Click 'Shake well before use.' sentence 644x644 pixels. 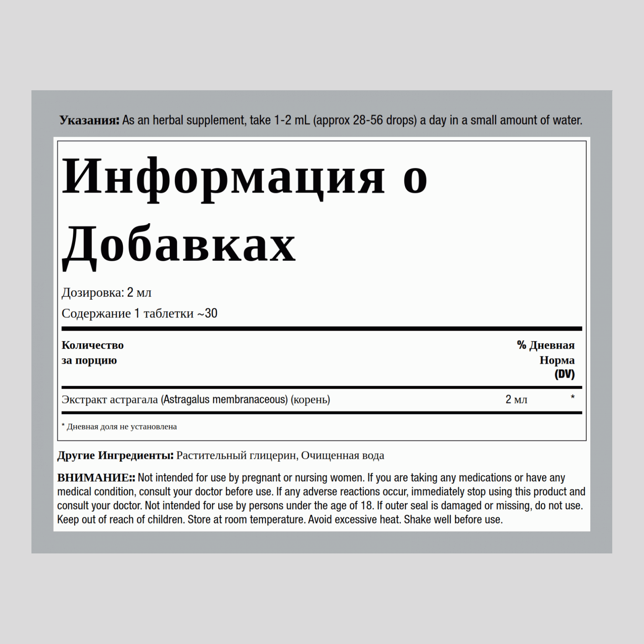pyautogui.click(x=453, y=519)
